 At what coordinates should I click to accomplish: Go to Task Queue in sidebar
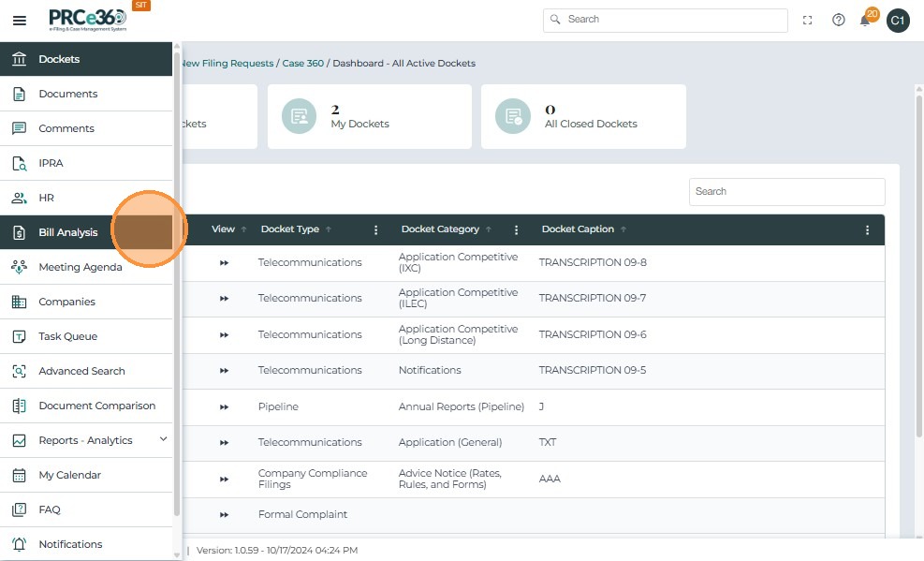point(67,336)
